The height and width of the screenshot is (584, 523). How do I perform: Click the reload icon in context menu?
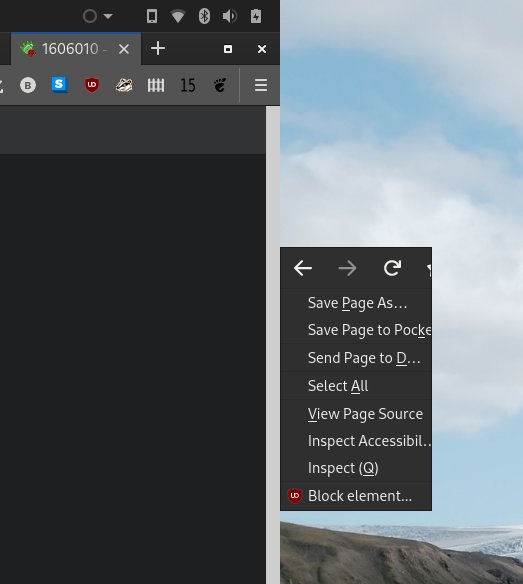pos(392,268)
